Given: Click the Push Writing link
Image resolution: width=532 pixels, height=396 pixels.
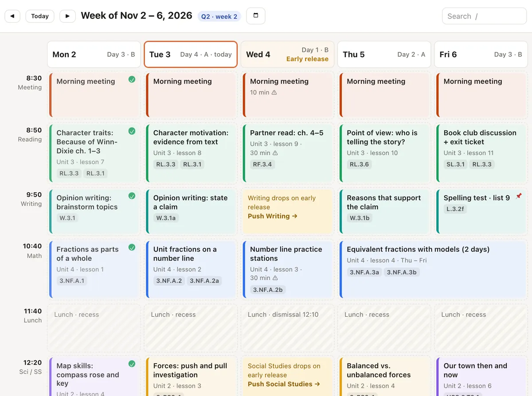Looking at the screenshot, I should click(x=272, y=216).
